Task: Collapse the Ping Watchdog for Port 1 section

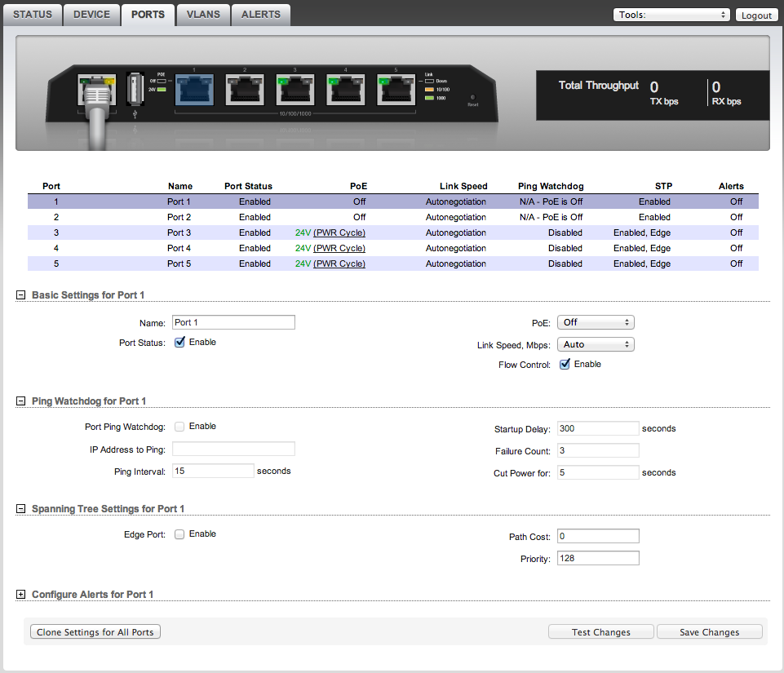Action: click(x=21, y=401)
